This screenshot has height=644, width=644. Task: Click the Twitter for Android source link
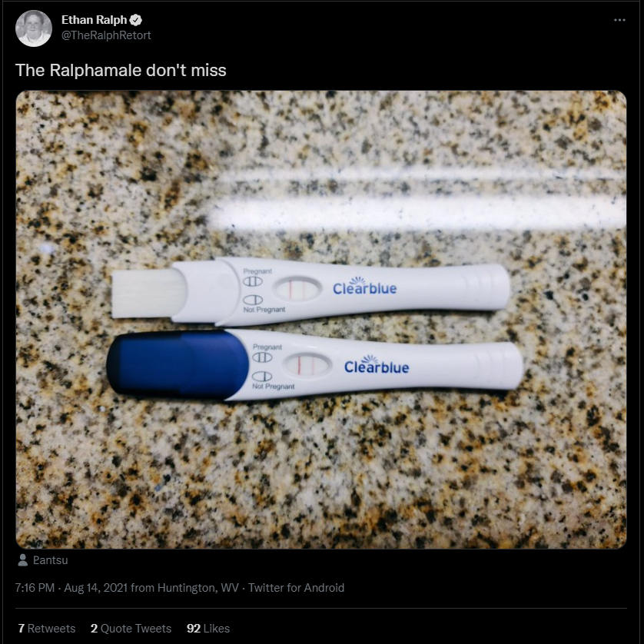point(296,588)
